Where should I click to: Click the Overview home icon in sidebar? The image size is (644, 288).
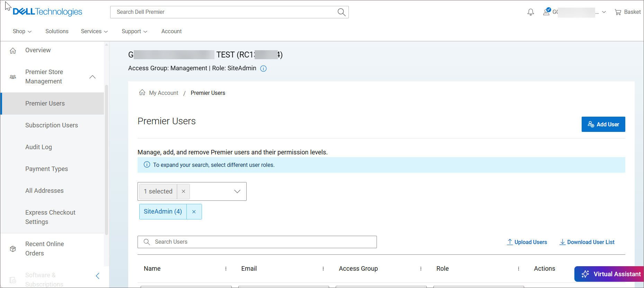click(x=13, y=51)
